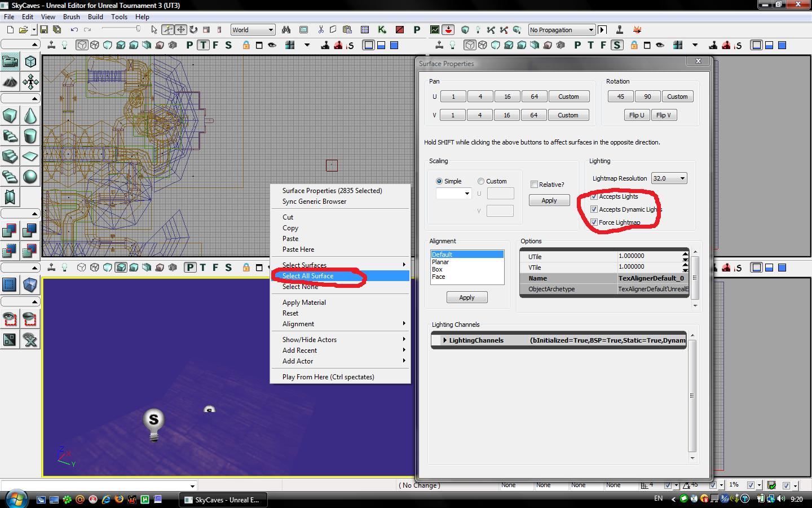Select the Cone brush builder

(30, 117)
